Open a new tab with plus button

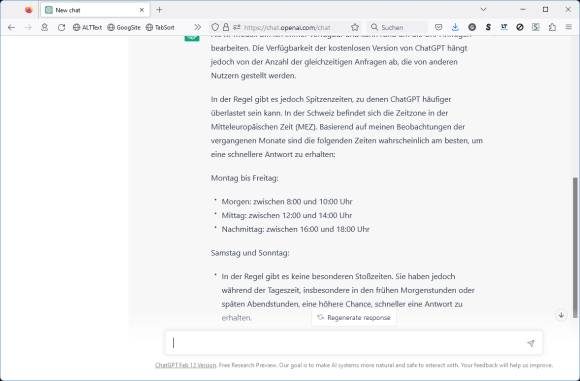click(x=159, y=10)
